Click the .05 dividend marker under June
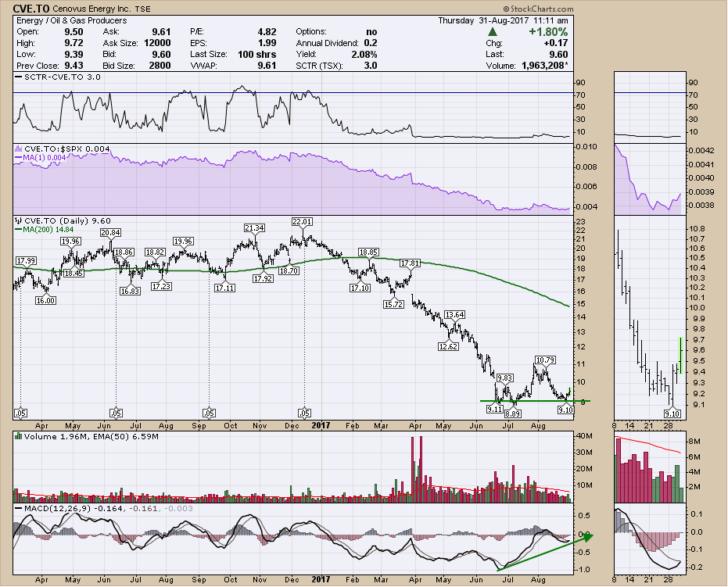This screenshot has width=728, height=587. 116,412
